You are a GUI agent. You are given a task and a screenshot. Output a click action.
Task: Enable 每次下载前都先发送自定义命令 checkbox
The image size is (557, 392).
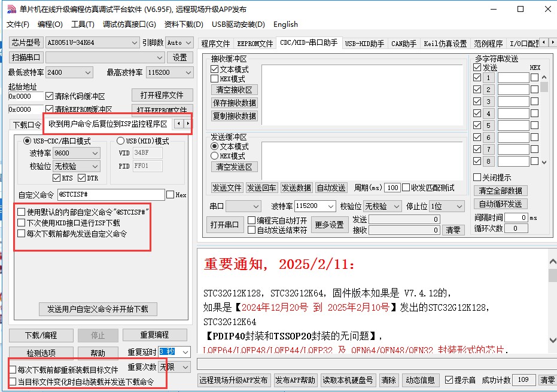point(22,234)
